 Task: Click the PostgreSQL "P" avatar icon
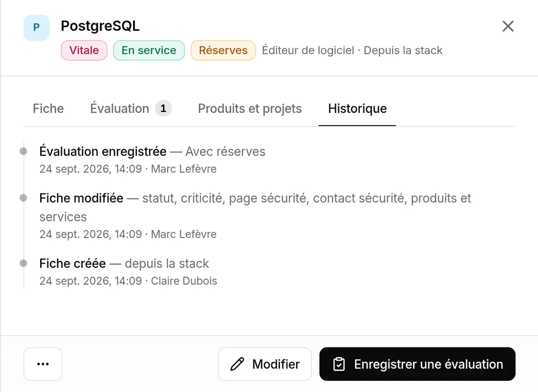click(36, 28)
